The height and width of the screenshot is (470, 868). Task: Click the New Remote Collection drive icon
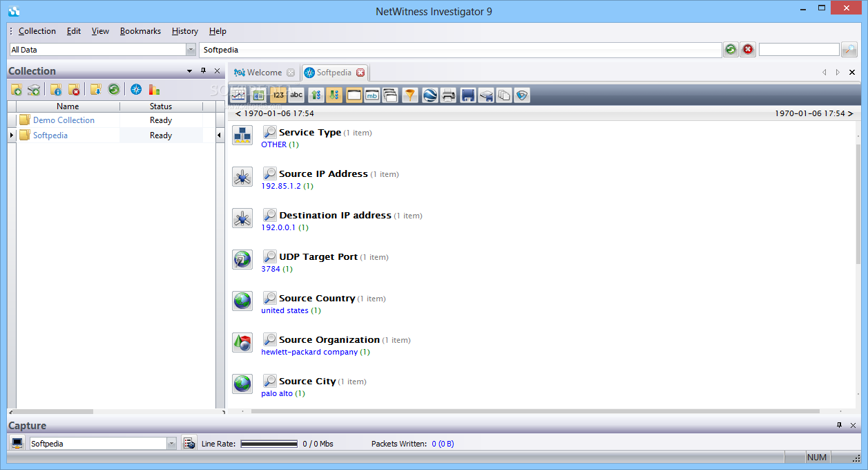[x=34, y=89]
